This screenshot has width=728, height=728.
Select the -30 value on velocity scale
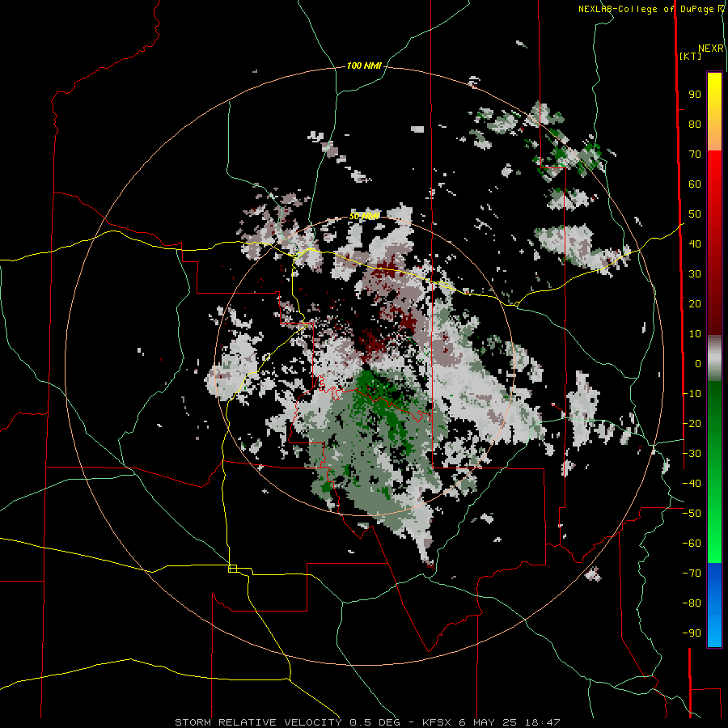click(692, 454)
